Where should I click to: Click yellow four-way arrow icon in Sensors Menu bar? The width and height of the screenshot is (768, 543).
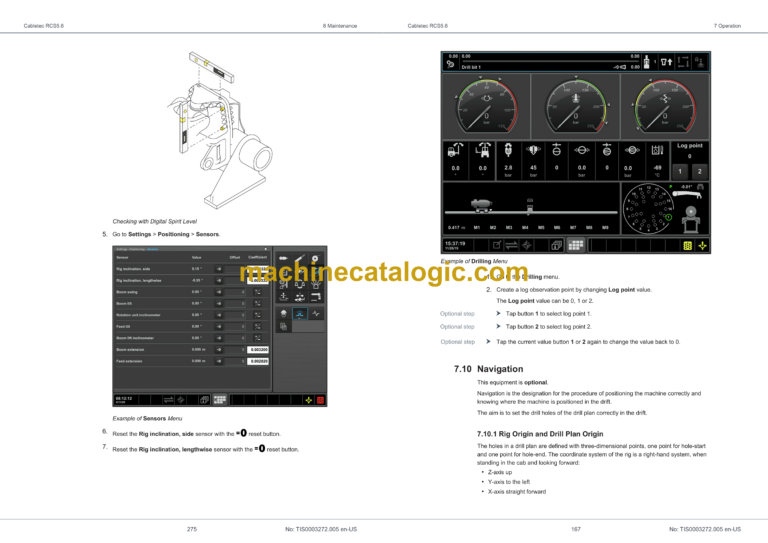click(309, 400)
